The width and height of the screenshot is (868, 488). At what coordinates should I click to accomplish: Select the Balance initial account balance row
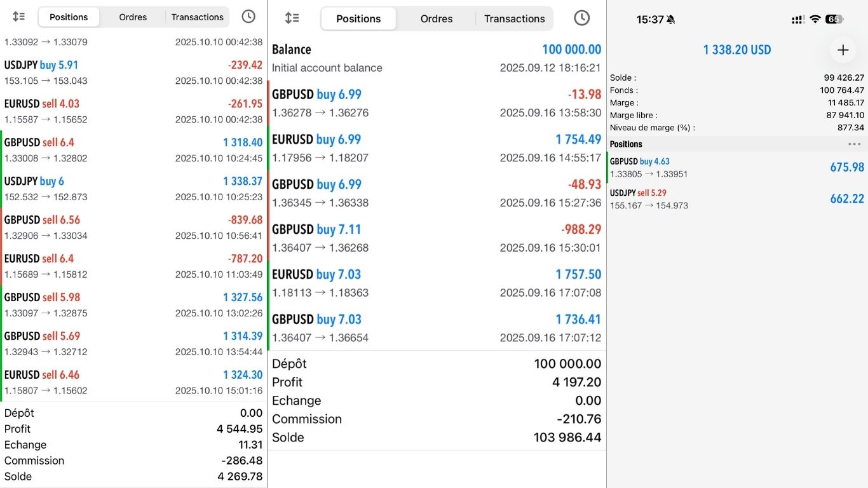pos(437,58)
